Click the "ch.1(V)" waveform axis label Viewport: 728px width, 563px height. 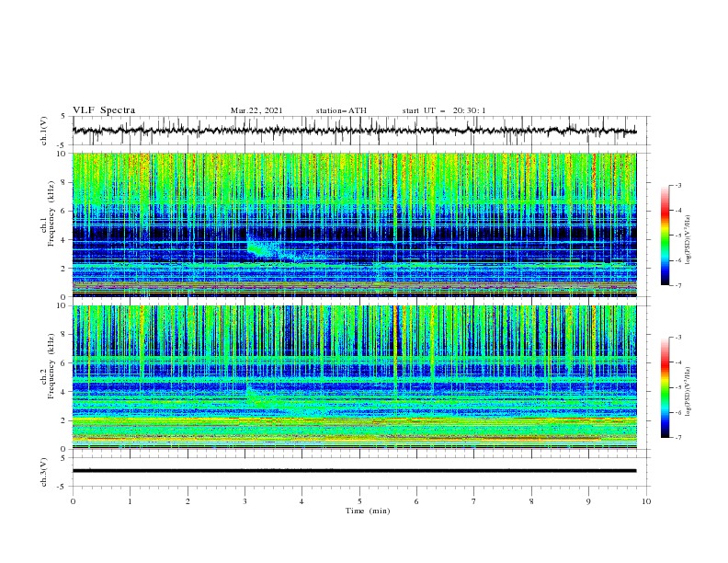pyautogui.click(x=44, y=131)
